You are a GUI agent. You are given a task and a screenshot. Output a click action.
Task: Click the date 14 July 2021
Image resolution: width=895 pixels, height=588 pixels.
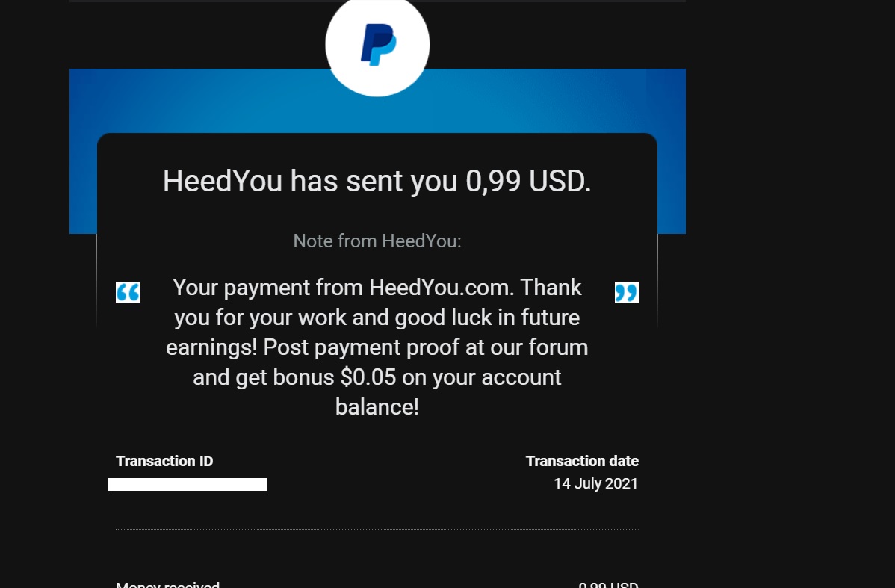click(596, 483)
